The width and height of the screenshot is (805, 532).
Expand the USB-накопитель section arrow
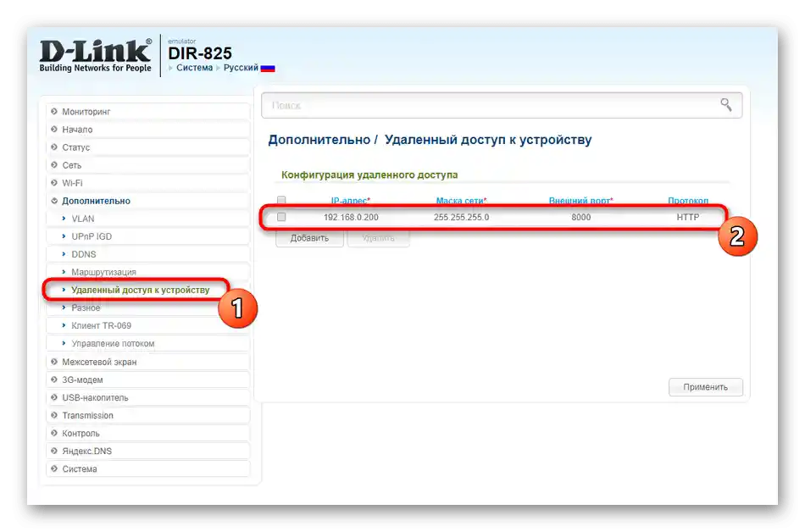54,397
